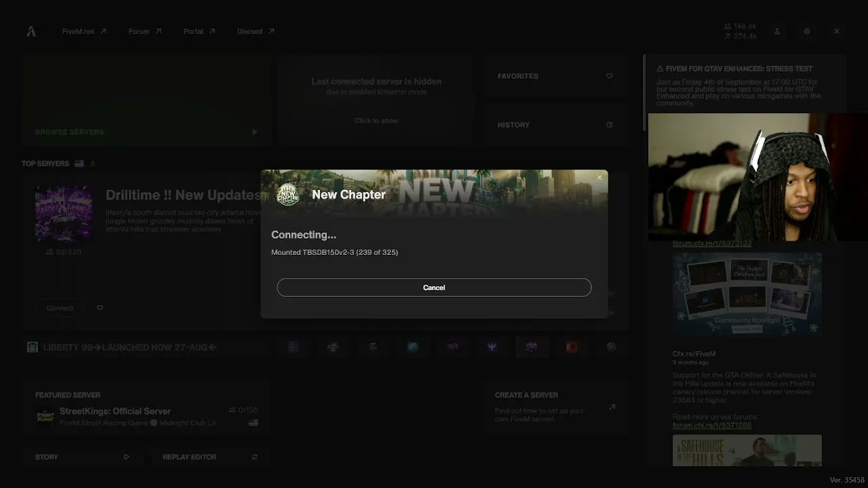868x488 pixels.
Task: Favorite the Drilltime server with heart
Action: (100, 308)
